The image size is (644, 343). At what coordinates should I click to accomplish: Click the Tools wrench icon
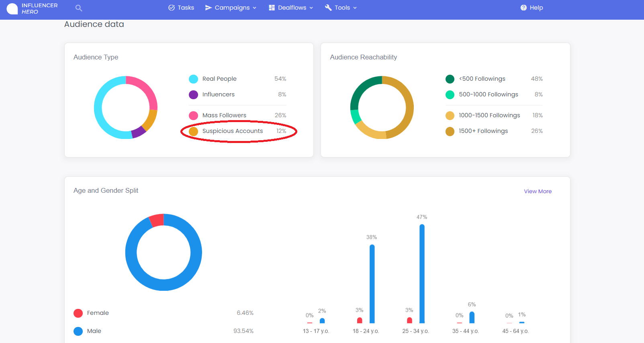(x=328, y=8)
